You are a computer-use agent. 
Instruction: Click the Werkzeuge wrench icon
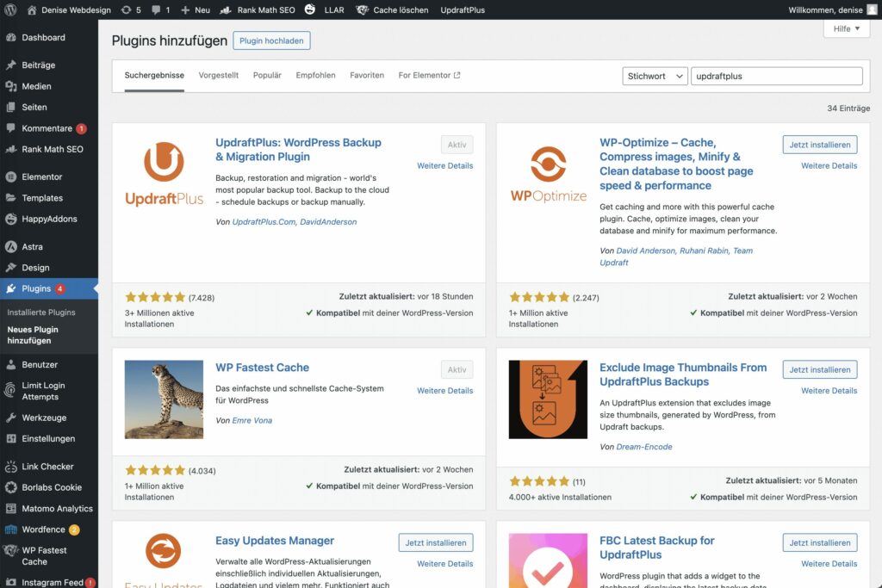point(10,418)
